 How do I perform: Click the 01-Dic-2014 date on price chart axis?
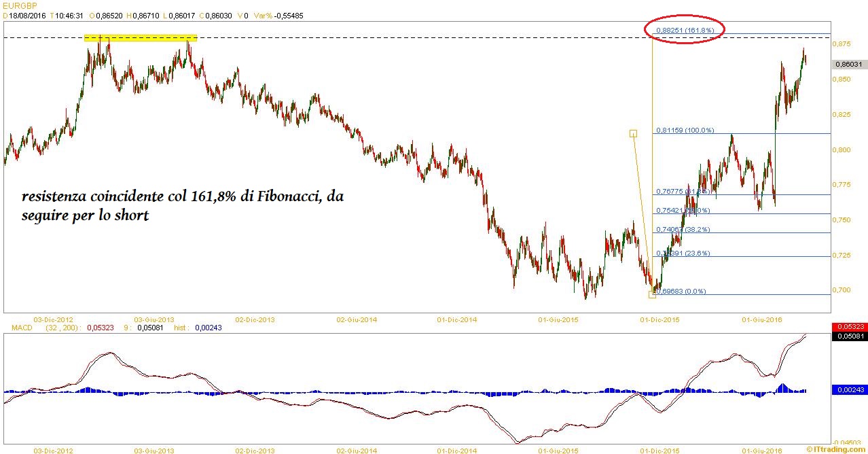pos(458,318)
